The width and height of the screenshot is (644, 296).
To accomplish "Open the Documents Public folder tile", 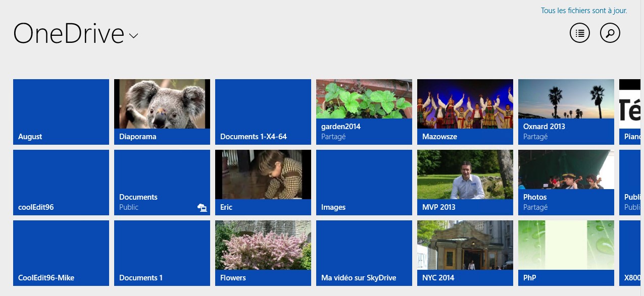I will pyautogui.click(x=162, y=183).
